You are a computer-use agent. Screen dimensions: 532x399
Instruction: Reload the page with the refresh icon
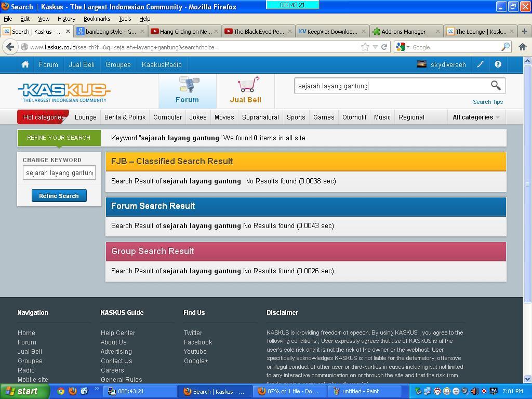tap(384, 47)
